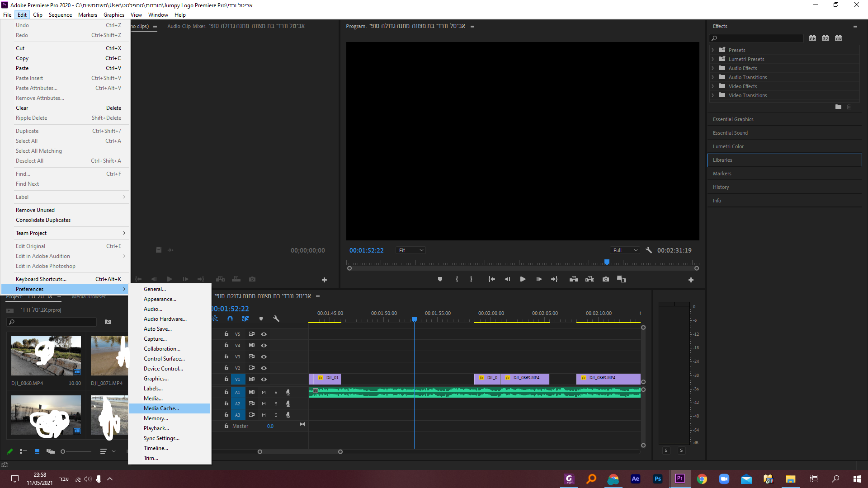Open Media Cache preferences

(x=161, y=408)
